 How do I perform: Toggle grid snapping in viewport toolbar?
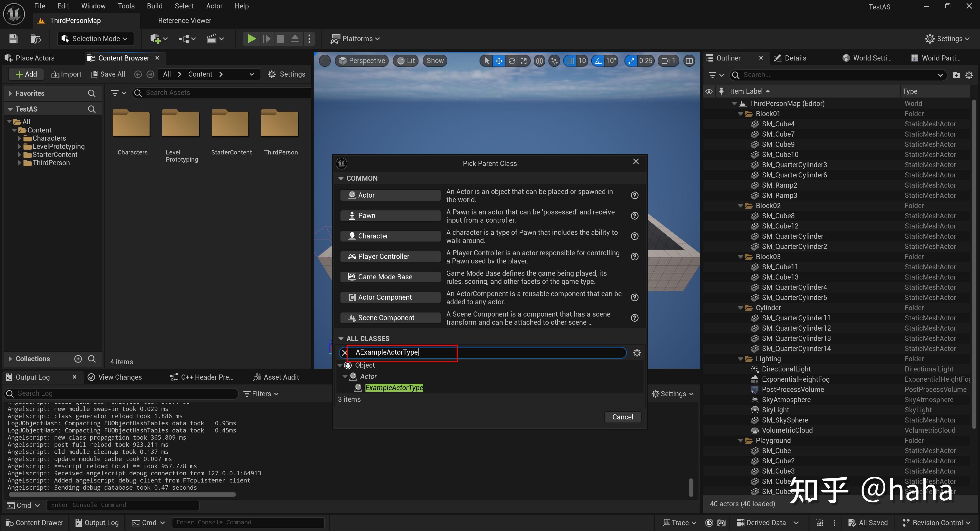click(x=570, y=61)
